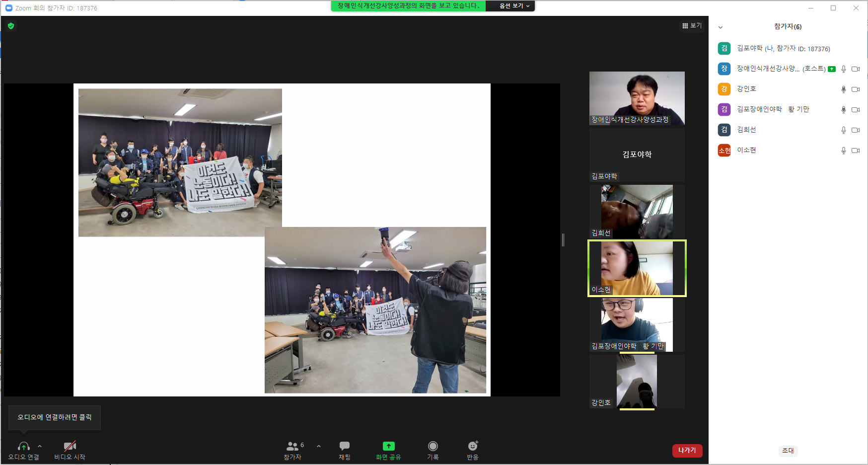
Task: Open the 채팅 chat bubble icon
Action: tap(345, 446)
